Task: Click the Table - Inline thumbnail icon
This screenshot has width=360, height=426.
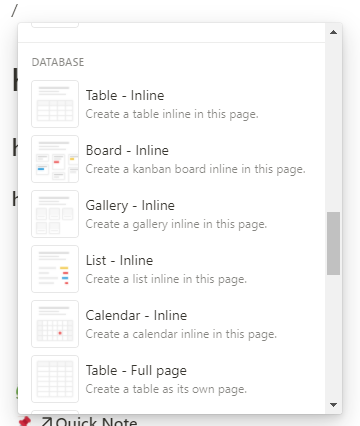Action: 55,104
